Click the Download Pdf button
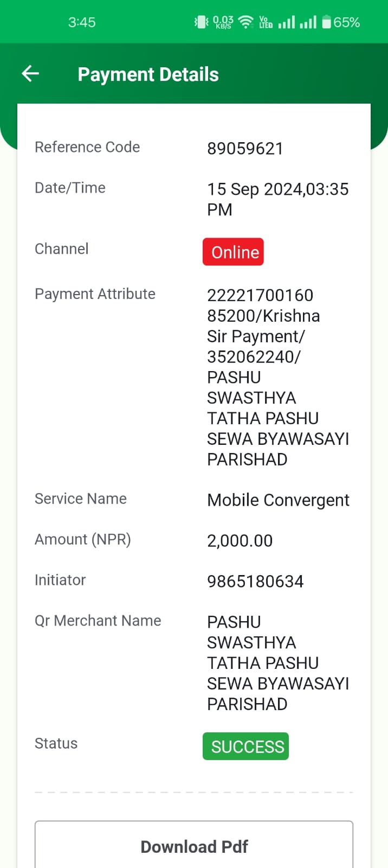Viewport: 388px width, 868px height. point(194,845)
